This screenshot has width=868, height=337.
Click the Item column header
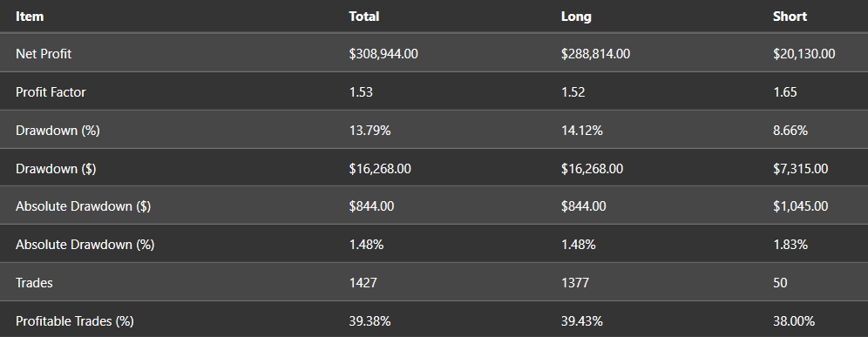coord(30,17)
